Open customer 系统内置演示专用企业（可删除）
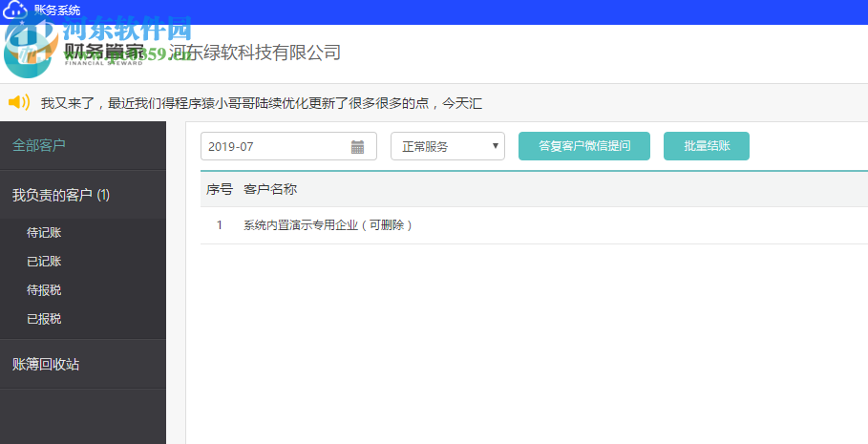The width and height of the screenshot is (868, 444). tap(328, 225)
